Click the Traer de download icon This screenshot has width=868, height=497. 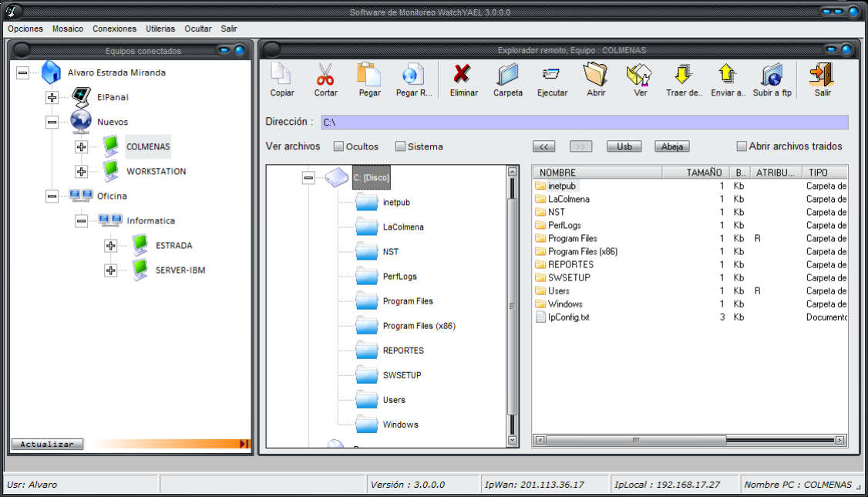click(683, 76)
